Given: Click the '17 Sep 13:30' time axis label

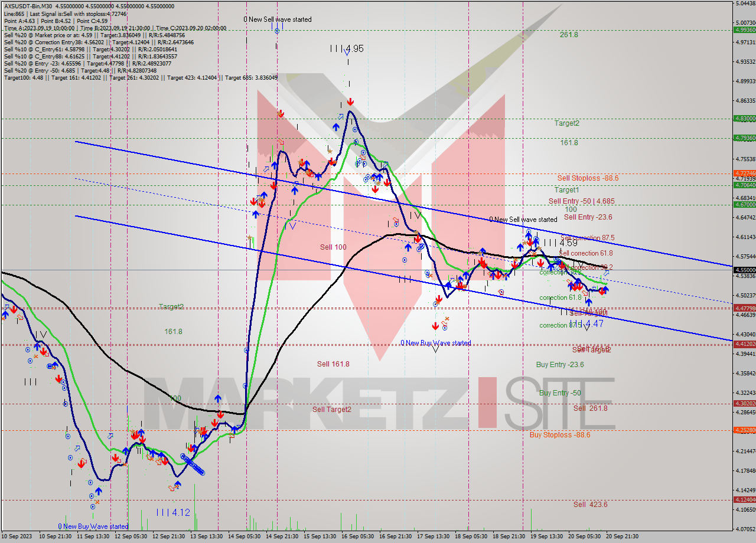Looking at the screenshot, I should [433, 537].
